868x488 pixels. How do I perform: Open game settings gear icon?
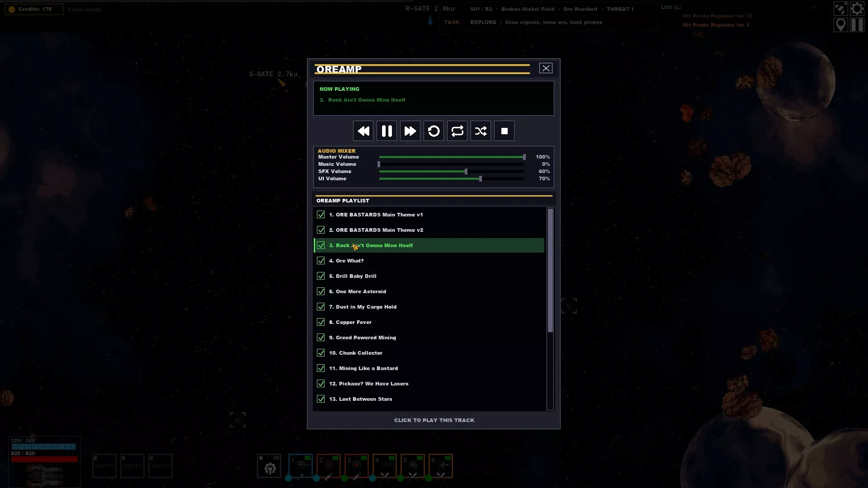[x=857, y=9]
